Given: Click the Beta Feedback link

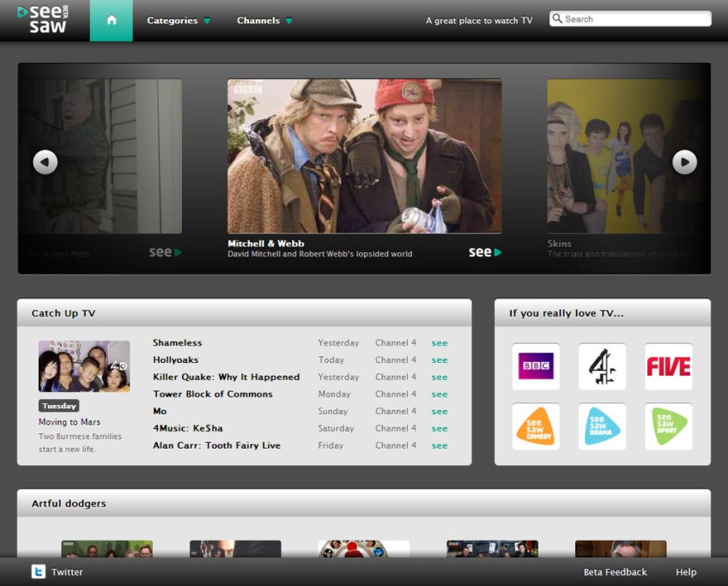Looking at the screenshot, I should [x=614, y=571].
